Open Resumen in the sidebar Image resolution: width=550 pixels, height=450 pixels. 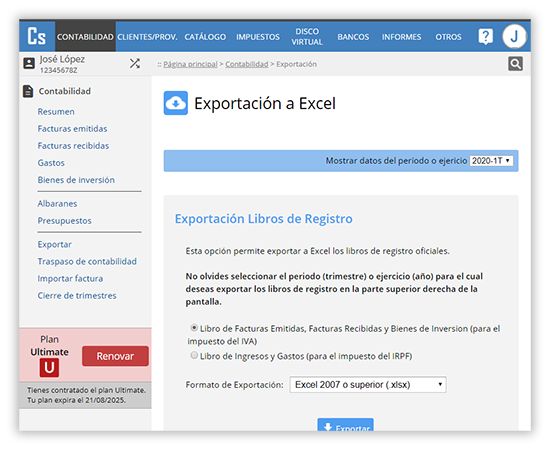pos(56,112)
